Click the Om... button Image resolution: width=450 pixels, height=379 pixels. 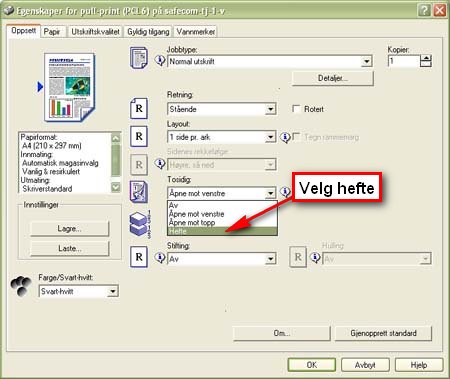(x=282, y=333)
